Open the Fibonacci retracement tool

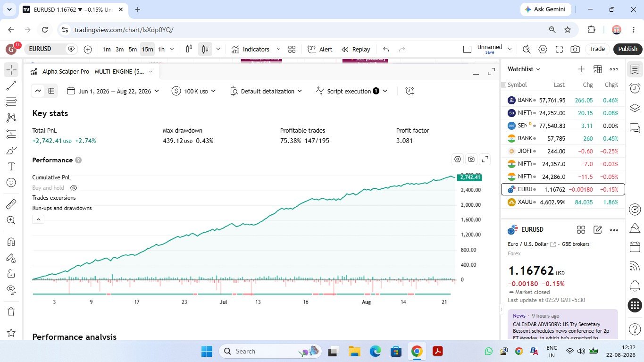click(x=11, y=102)
